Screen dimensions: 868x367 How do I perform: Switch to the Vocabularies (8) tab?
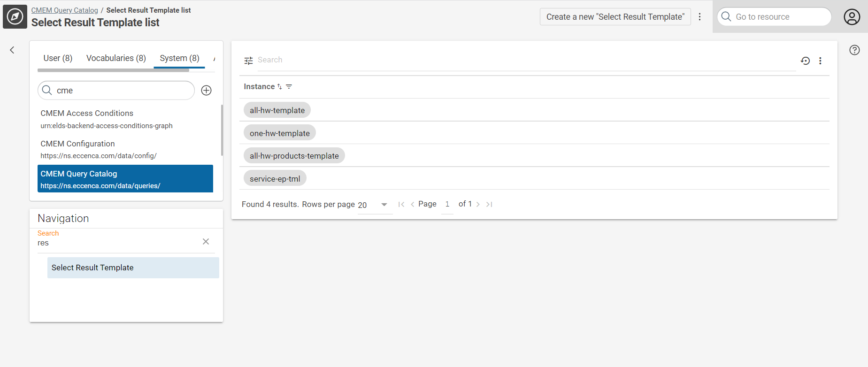click(116, 58)
